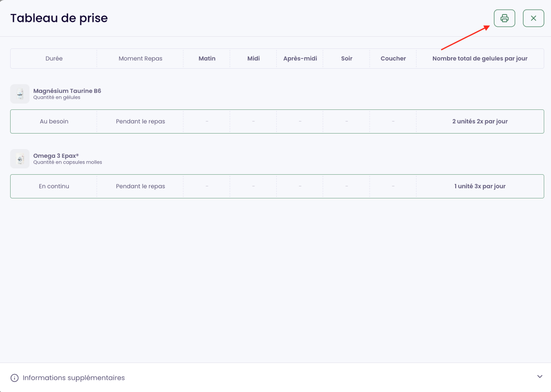The height and width of the screenshot is (392, 551).
Task: Click the Coucher column header
Action: [393, 59]
